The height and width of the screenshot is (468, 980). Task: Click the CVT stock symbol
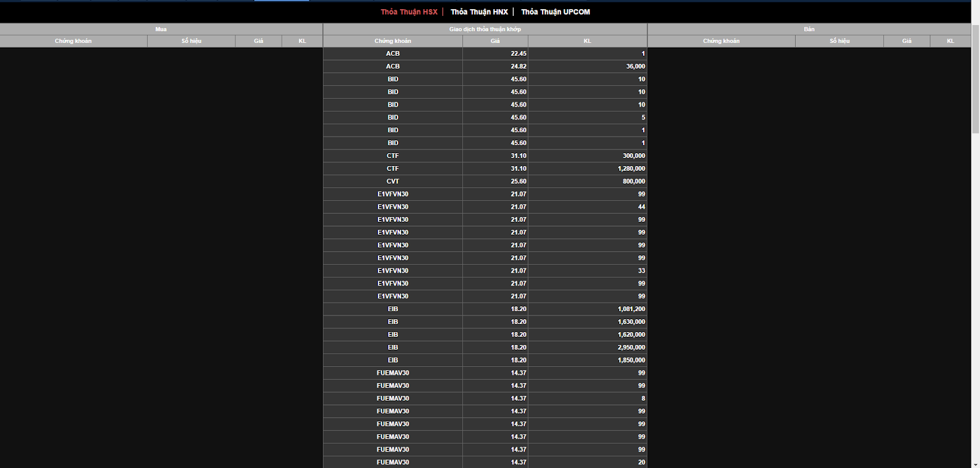[393, 182]
